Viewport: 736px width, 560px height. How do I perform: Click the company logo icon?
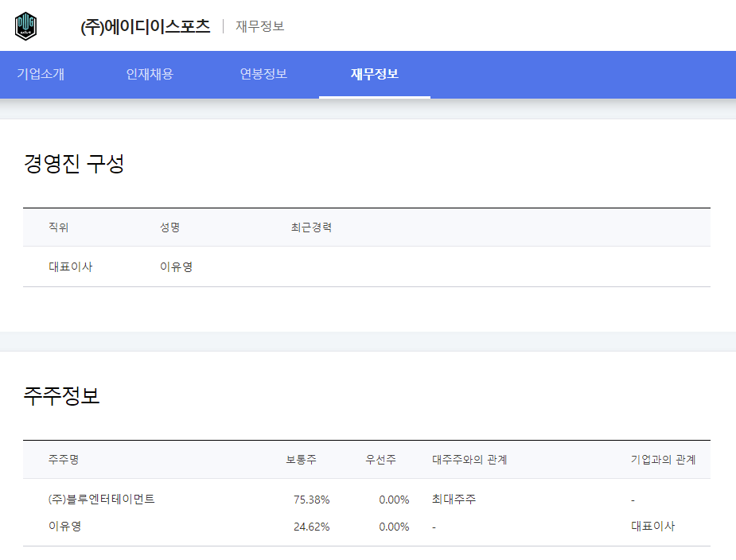(26, 26)
